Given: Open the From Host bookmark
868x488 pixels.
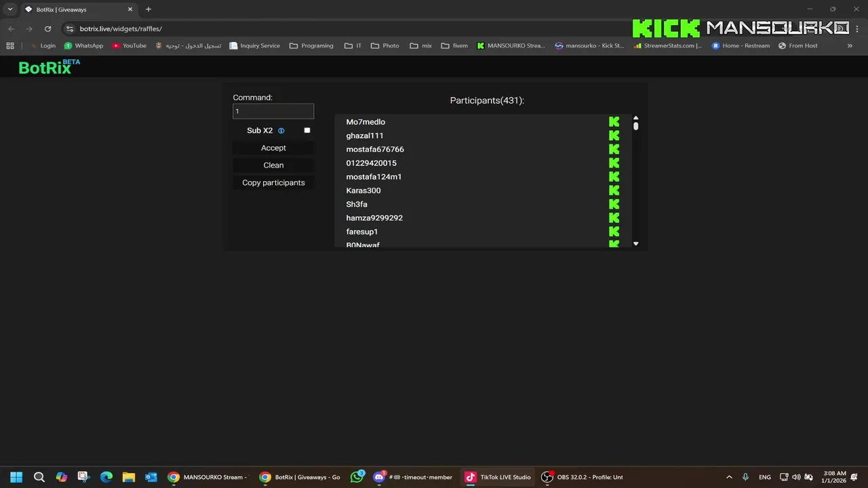Looking at the screenshot, I should point(797,45).
